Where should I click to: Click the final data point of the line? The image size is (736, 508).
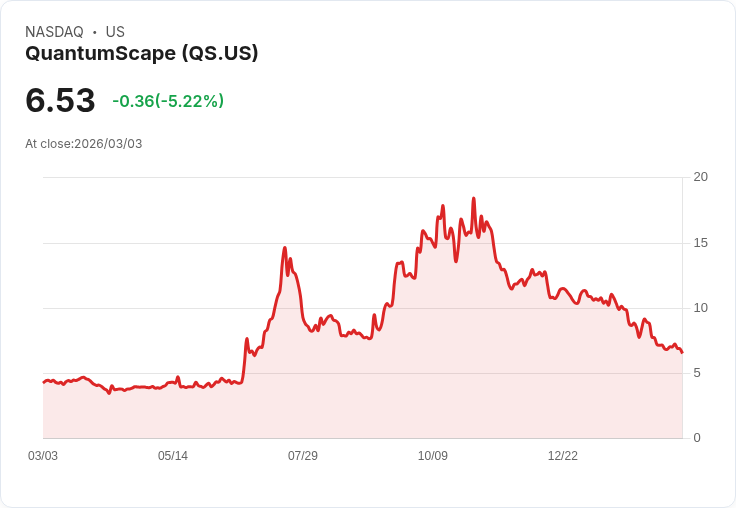[x=682, y=353]
